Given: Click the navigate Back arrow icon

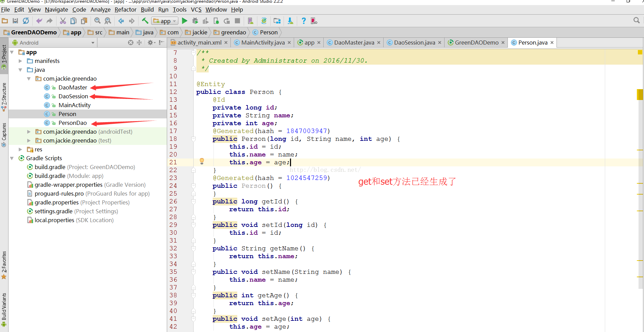Looking at the screenshot, I should pos(121,21).
